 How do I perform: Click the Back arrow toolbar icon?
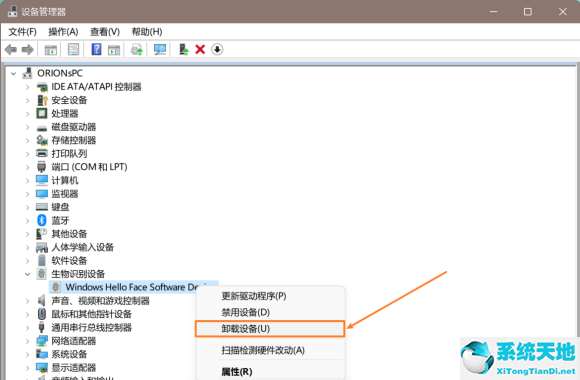11,50
